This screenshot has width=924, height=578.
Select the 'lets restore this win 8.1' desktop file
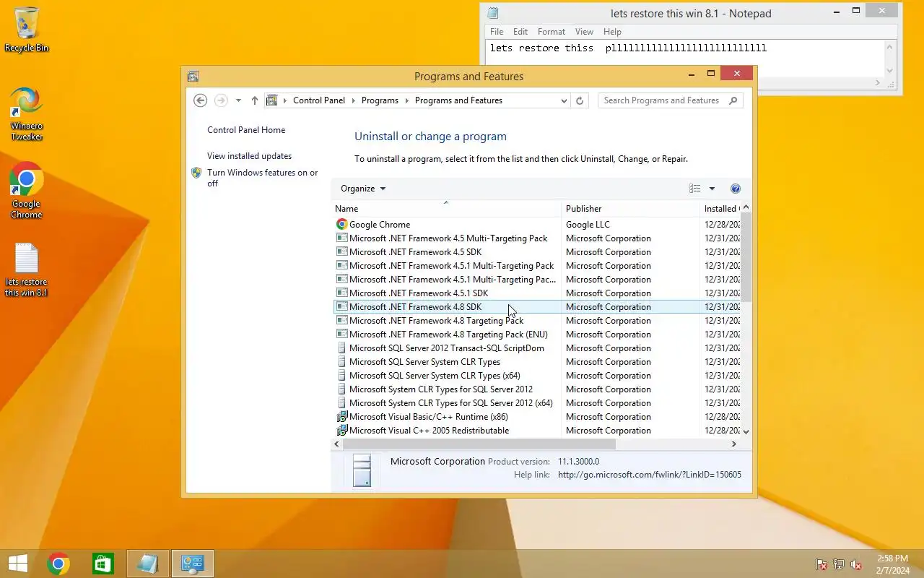pyautogui.click(x=27, y=269)
